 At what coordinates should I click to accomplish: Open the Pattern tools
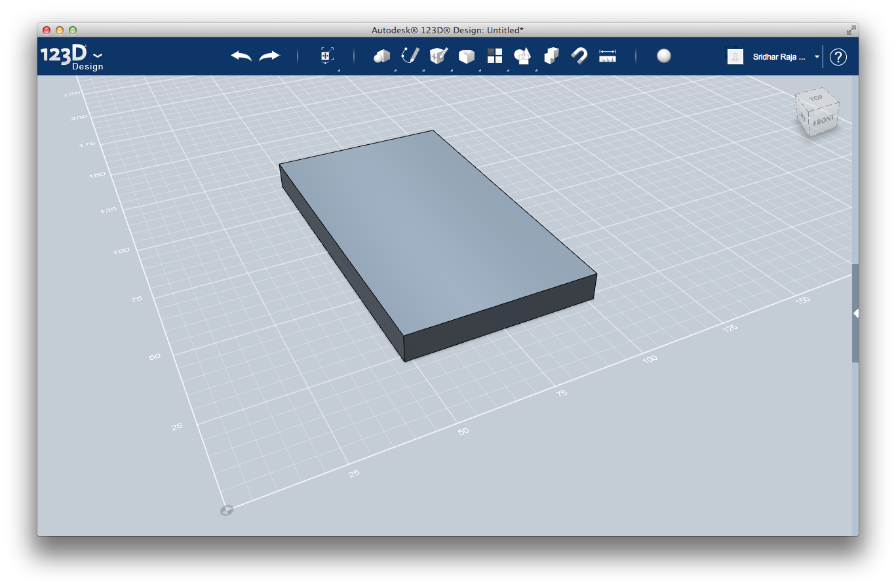click(x=495, y=56)
